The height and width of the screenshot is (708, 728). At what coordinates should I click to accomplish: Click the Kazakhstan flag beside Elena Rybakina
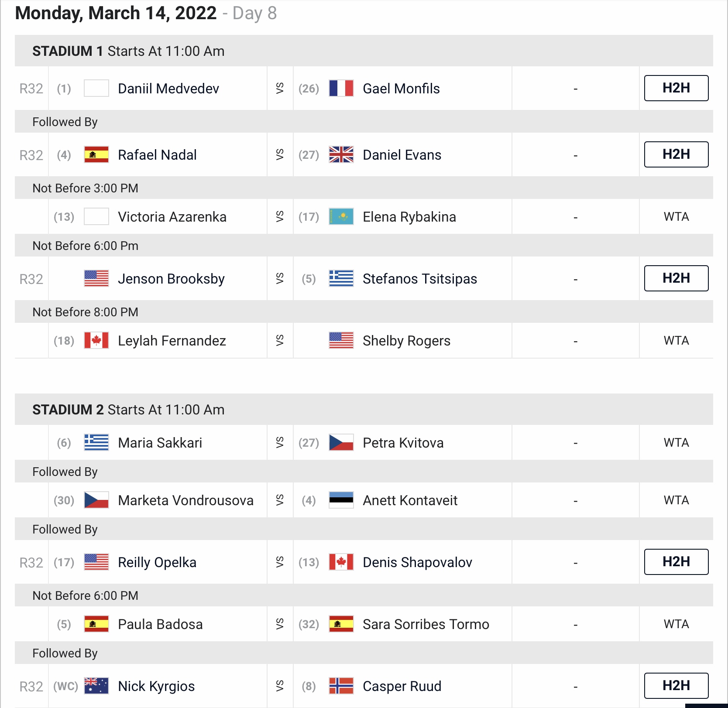point(341,216)
